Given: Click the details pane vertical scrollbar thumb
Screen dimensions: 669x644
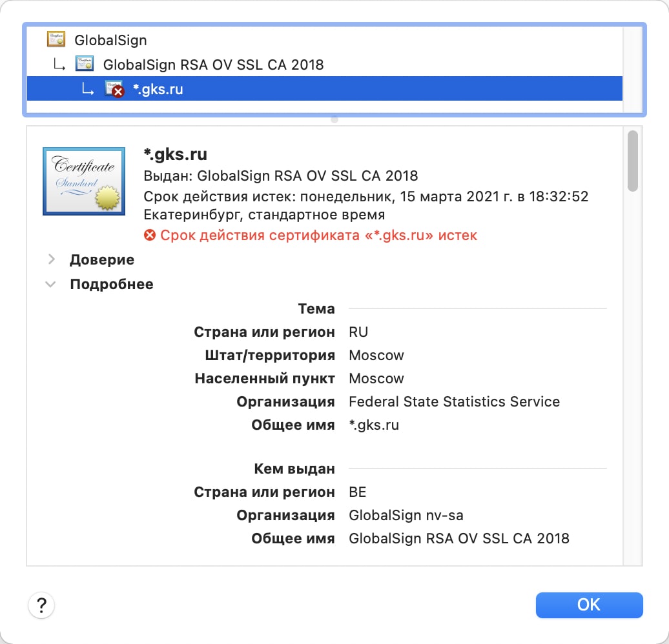Looking at the screenshot, I should (x=633, y=161).
